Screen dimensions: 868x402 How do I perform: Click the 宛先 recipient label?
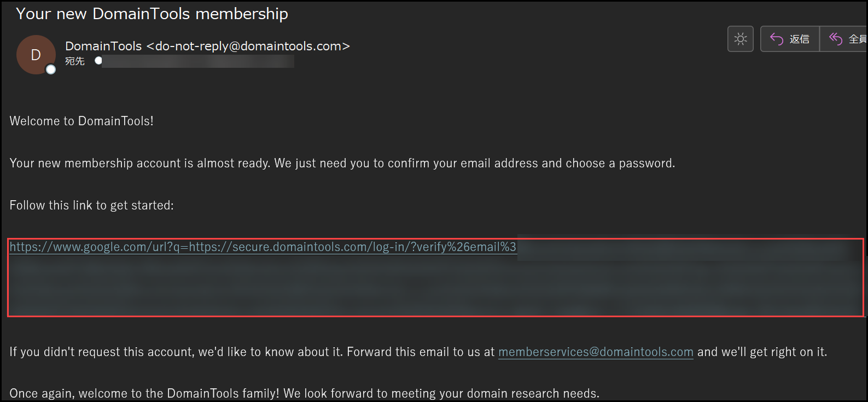75,61
